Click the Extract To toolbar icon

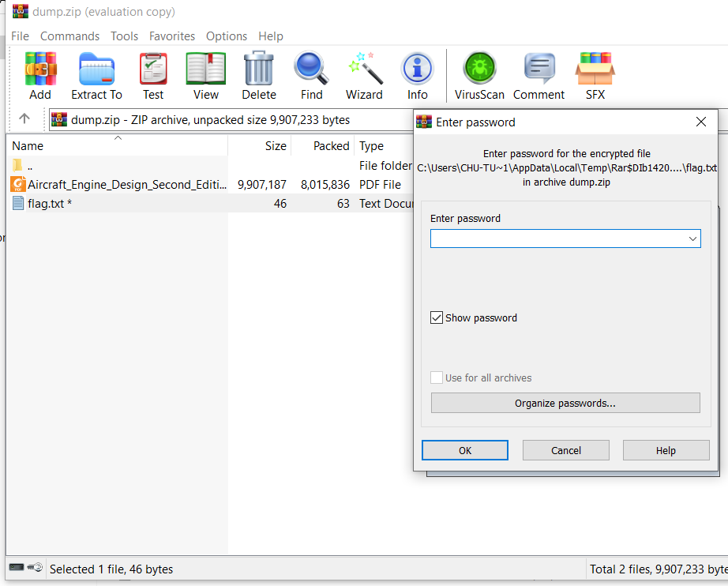tap(96, 69)
